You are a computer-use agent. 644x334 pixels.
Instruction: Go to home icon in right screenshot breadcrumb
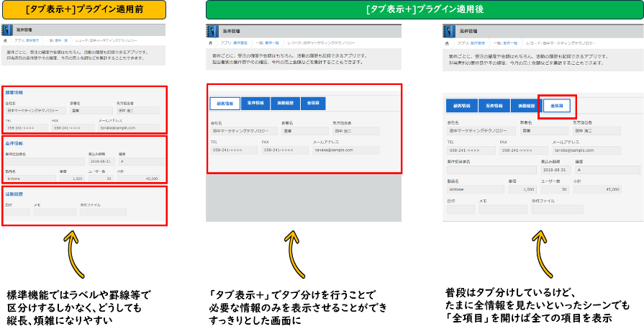click(x=447, y=43)
